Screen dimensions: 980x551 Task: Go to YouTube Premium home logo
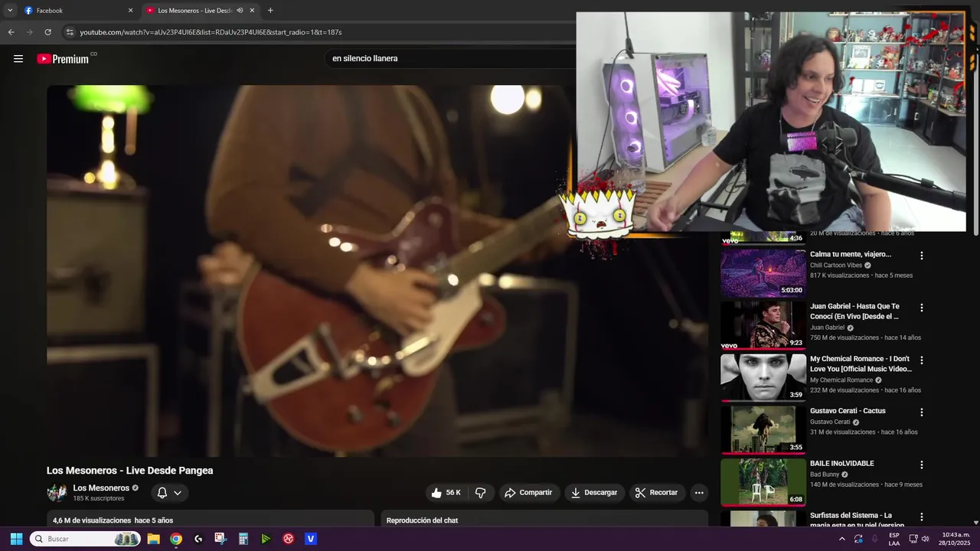pos(63,59)
